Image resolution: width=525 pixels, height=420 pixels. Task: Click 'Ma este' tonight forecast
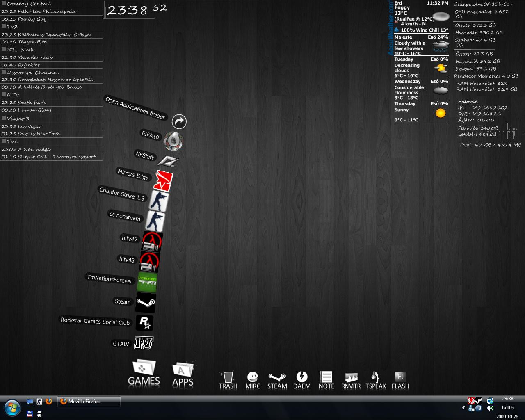[x=421, y=45]
